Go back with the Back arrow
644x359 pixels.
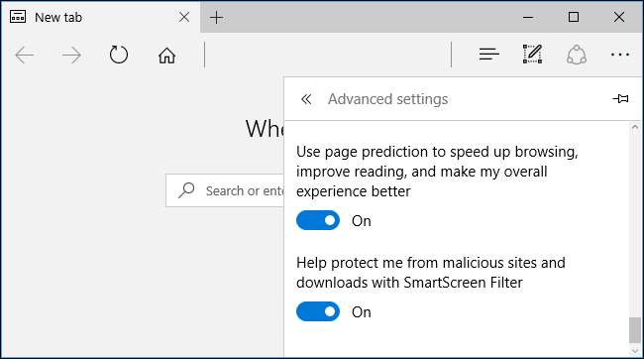point(24,55)
